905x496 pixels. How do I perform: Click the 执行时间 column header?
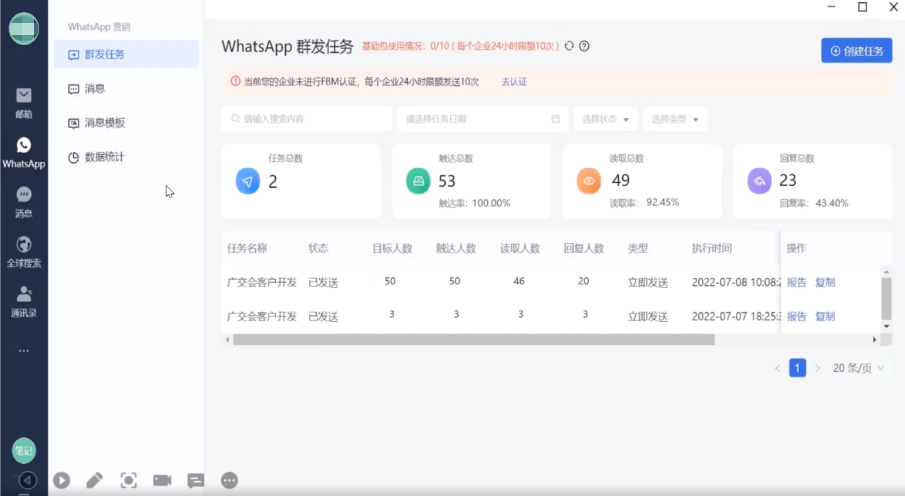712,248
